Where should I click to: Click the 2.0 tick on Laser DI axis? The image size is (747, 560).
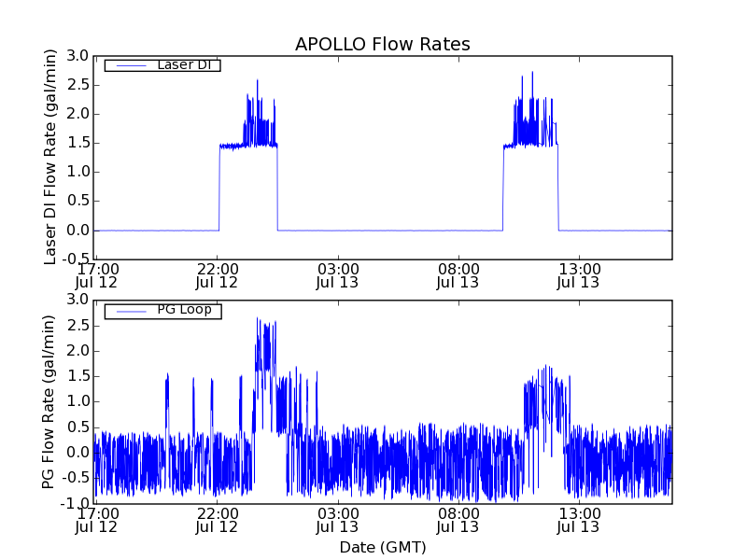[78, 114]
